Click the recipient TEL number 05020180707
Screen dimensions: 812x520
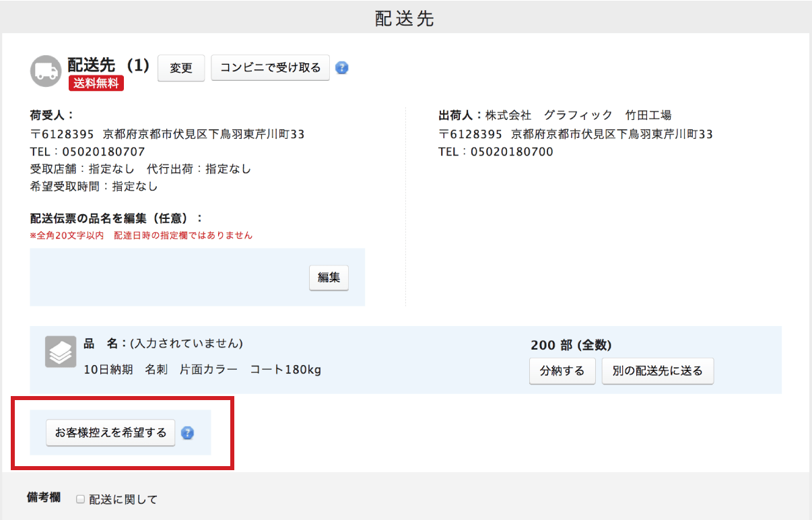[103, 152]
